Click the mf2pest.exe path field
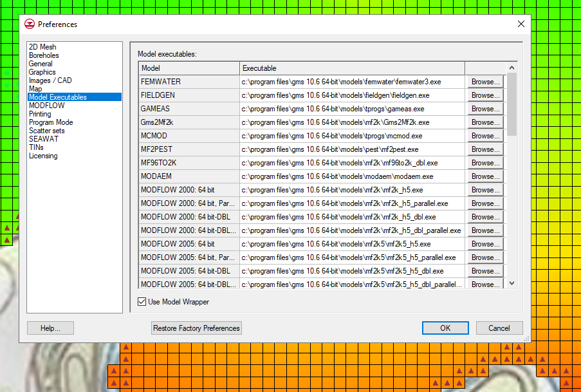This screenshot has width=581, height=392. (x=353, y=149)
